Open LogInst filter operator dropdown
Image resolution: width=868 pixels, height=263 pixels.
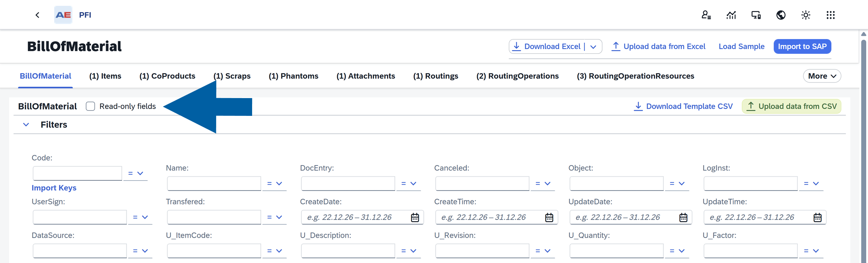[811, 183]
